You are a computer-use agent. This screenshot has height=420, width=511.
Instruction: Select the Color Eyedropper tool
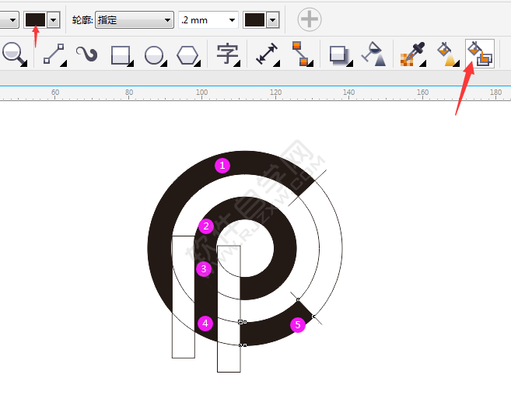coord(411,54)
